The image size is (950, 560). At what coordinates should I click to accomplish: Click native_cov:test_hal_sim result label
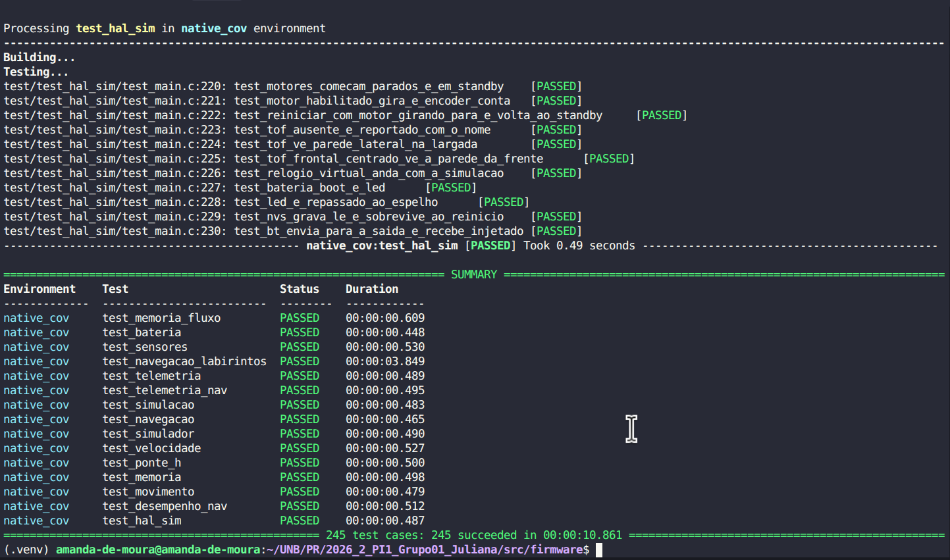click(382, 245)
